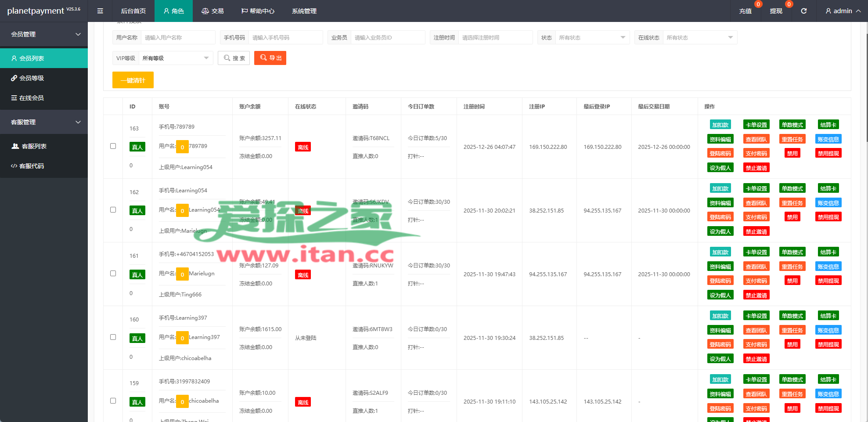The height and width of the screenshot is (422, 868).
Task: Select the row checkbox for ID 161
Action: pos(113,274)
